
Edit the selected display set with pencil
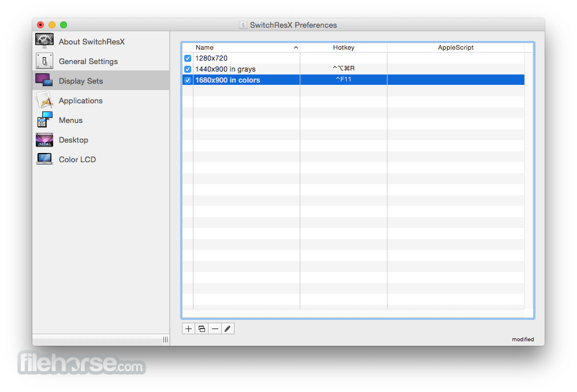pyautogui.click(x=228, y=328)
